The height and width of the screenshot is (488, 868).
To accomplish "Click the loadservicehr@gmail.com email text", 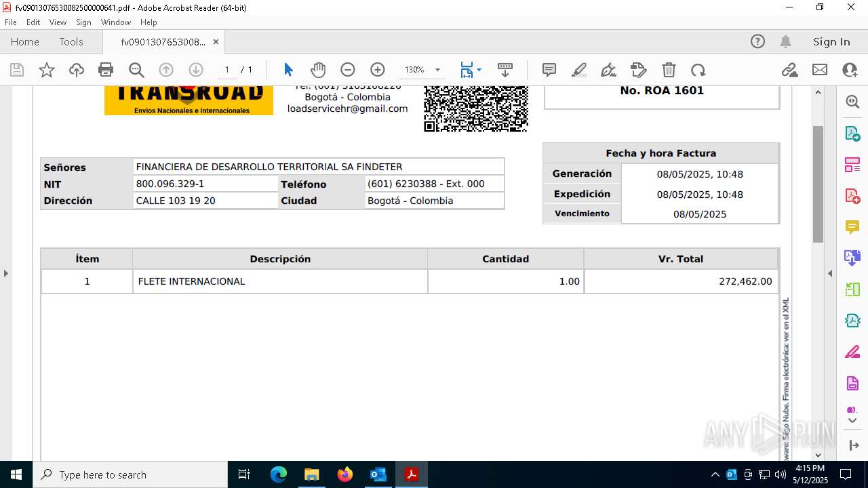I will (x=348, y=108).
